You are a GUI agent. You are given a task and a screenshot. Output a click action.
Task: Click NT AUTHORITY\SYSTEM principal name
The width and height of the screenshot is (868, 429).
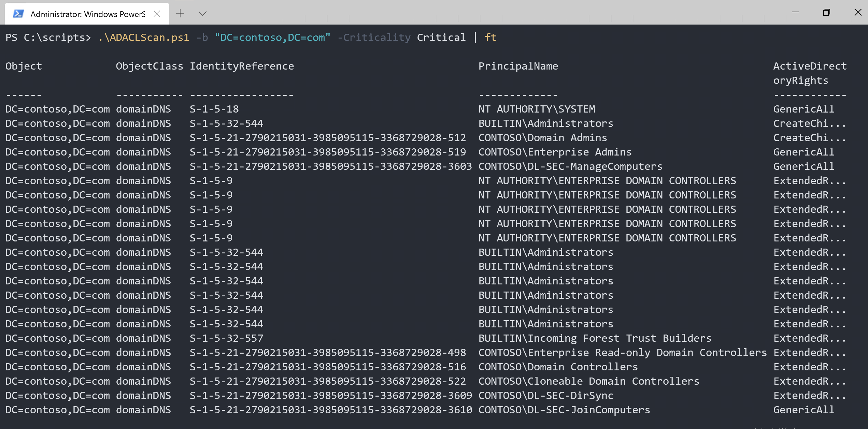click(x=537, y=109)
